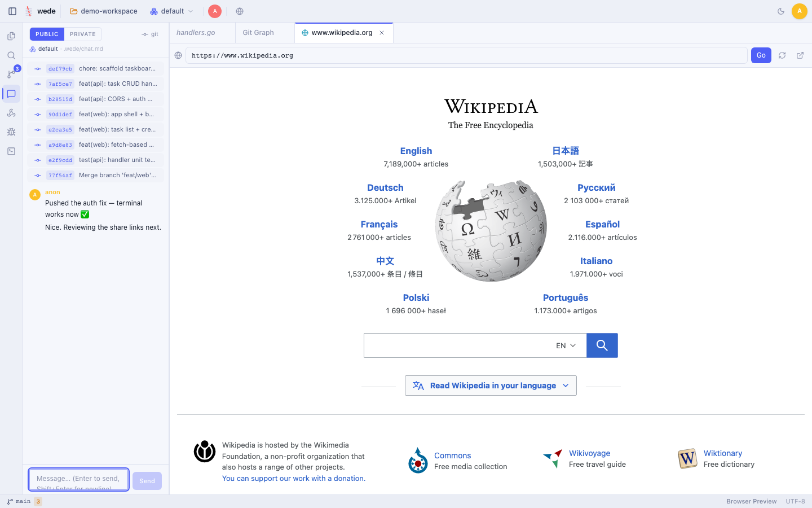Expand Read Wikipedia in your language
The image size is (812, 508).
(491, 386)
